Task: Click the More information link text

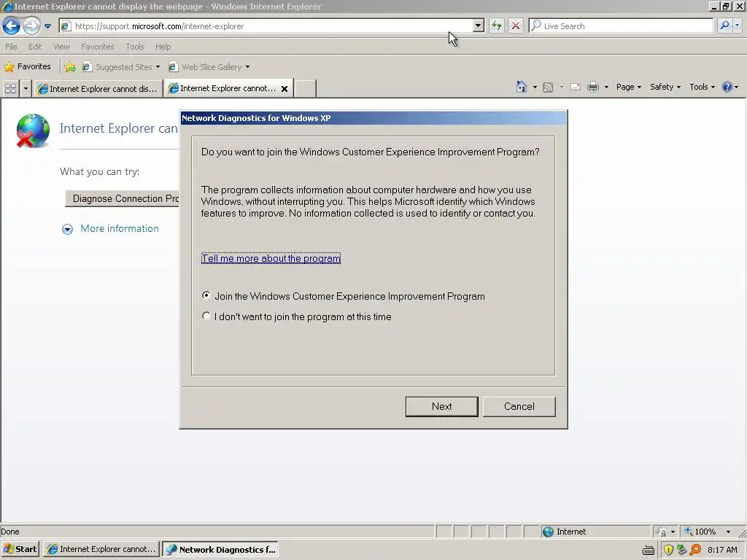Action: point(120,228)
